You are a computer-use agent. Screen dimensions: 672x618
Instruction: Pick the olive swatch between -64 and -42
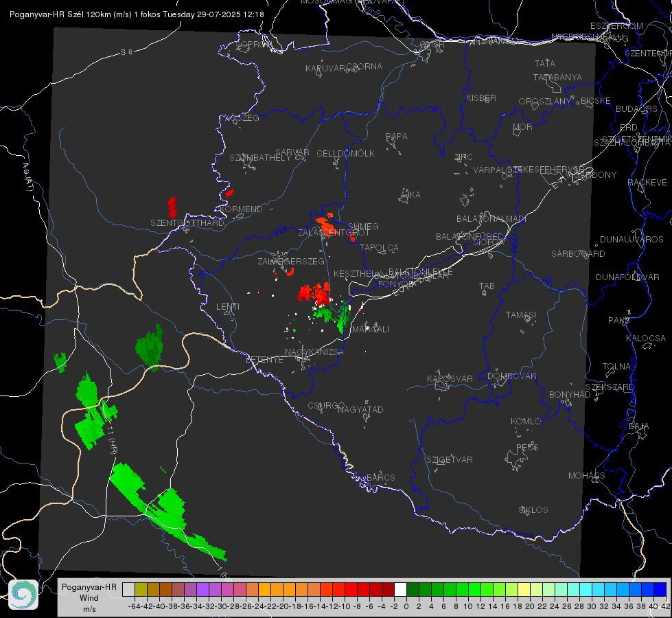(141, 589)
